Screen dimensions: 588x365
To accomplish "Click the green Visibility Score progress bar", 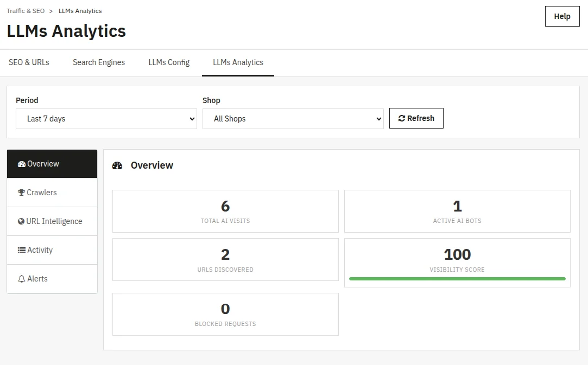I will coord(457,279).
